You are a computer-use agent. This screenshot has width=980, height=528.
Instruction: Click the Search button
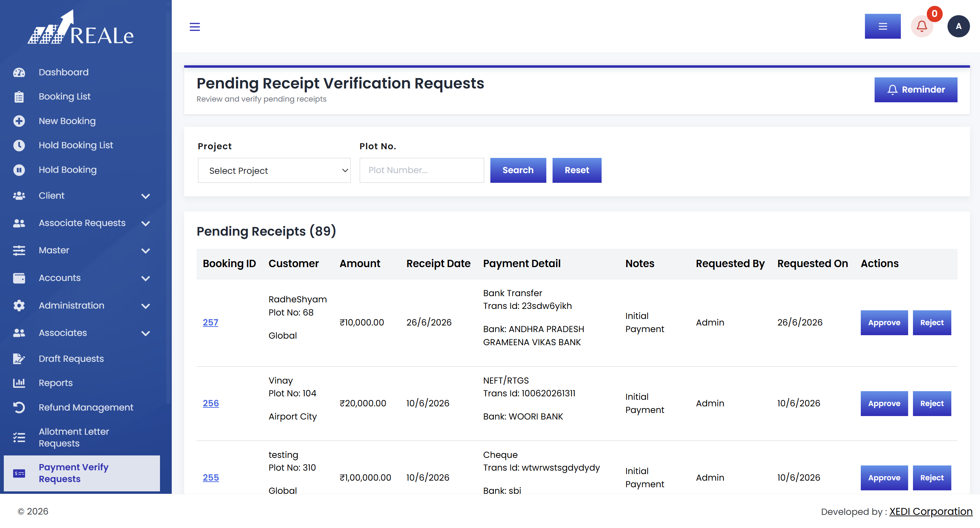pos(518,170)
